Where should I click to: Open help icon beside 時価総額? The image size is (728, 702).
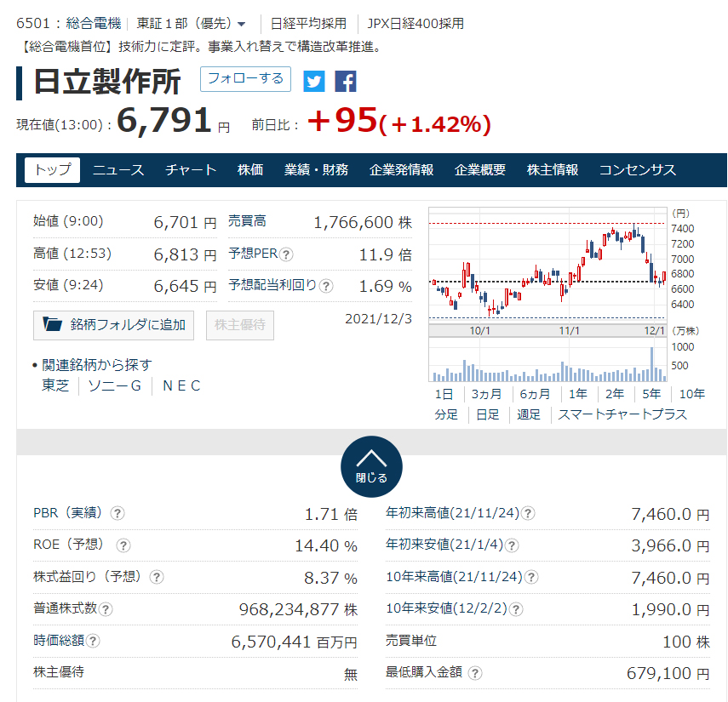pos(93,641)
